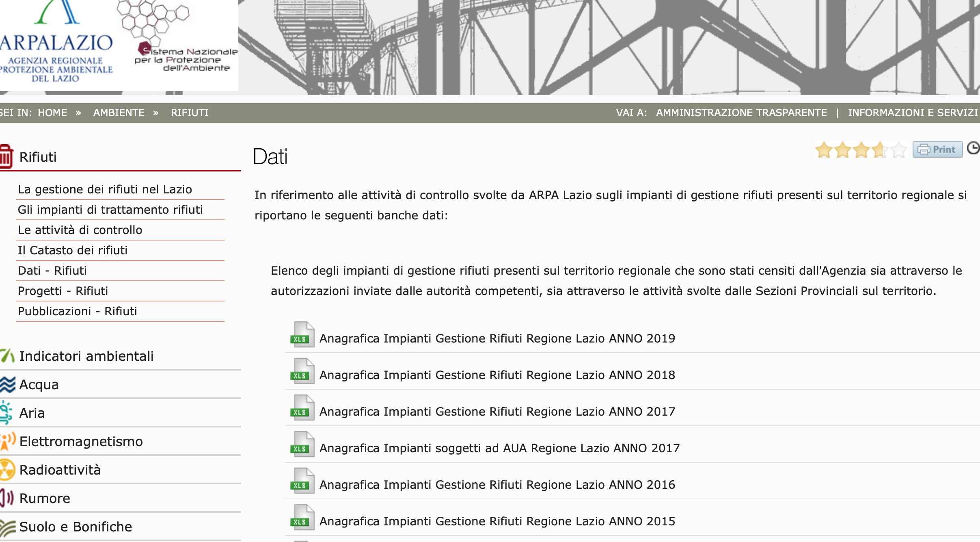Viewport: 980px width, 542px height.
Task: Open the Acqua section
Action: (39, 384)
